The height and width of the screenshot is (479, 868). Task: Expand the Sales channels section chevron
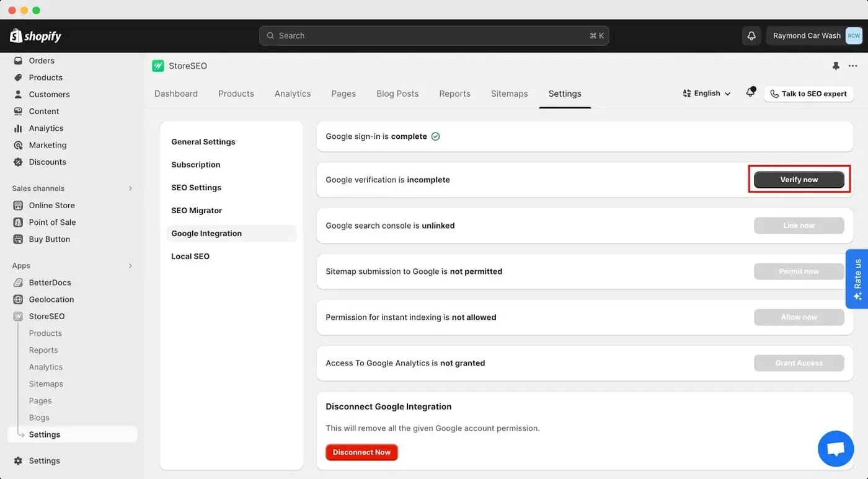[130, 188]
